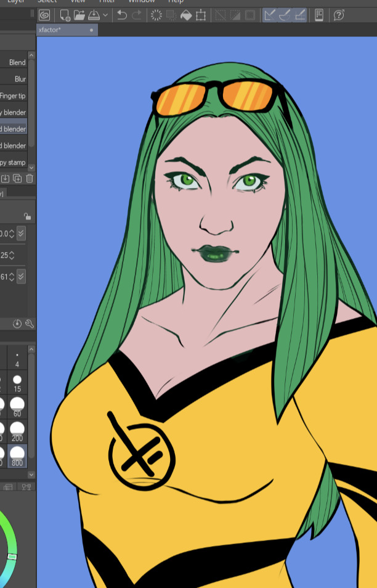Adjust the stepper beside value 25

[12, 255]
